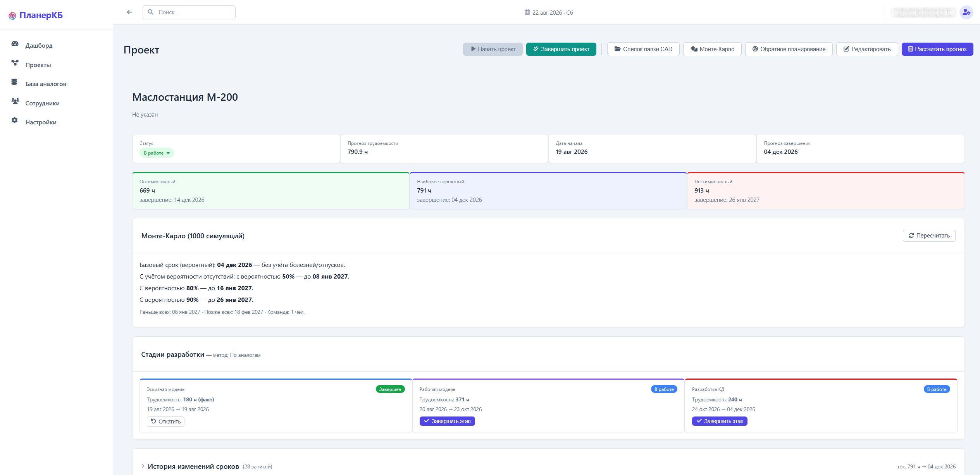Screen dimensions: 980x475
Task: Open Обратное планирование
Action: 789,49
